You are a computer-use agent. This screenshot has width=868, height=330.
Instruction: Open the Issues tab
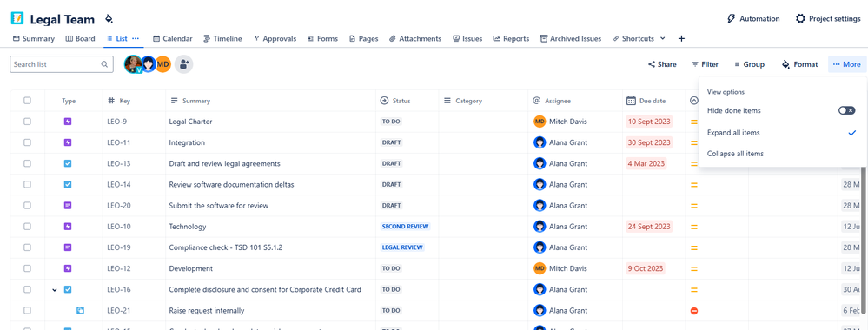tap(467, 39)
